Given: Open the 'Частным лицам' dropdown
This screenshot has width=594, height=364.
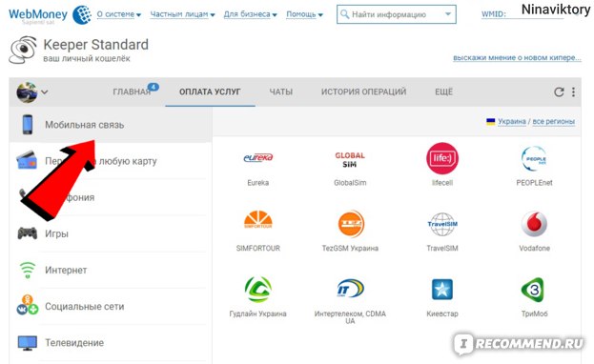Looking at the screenshot, I should coord(183,14).
